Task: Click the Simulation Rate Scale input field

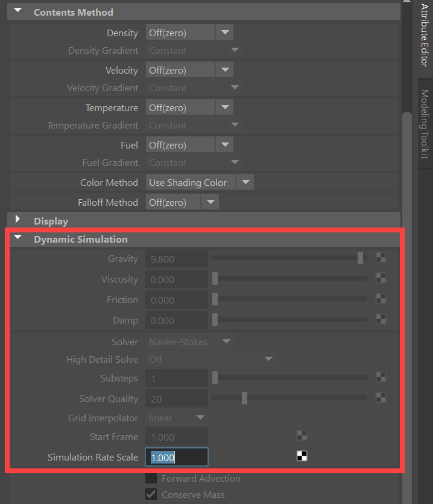Action: (x=177, y=457)
